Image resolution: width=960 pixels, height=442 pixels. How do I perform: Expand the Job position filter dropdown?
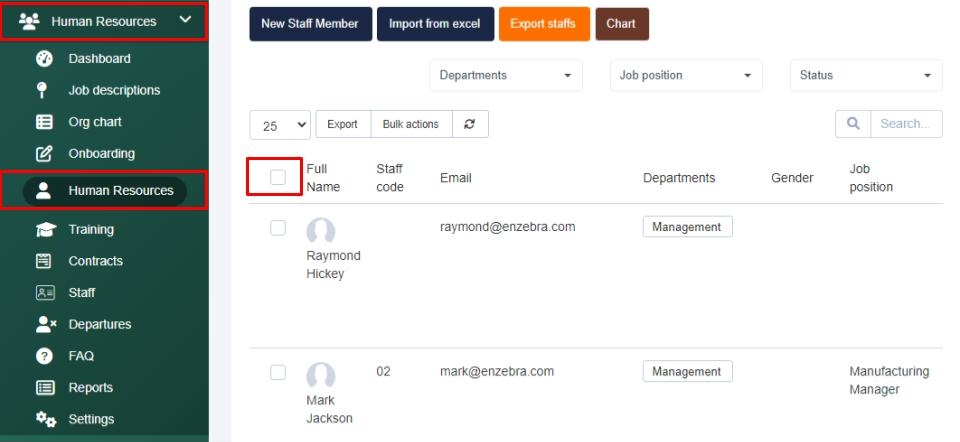tap(685, 75)
